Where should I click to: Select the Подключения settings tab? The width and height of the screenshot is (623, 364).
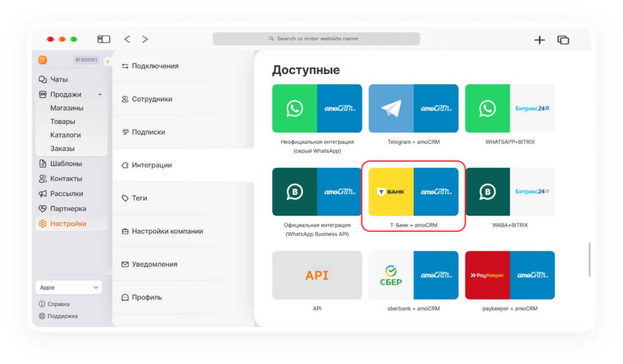(x=183, y=66)
